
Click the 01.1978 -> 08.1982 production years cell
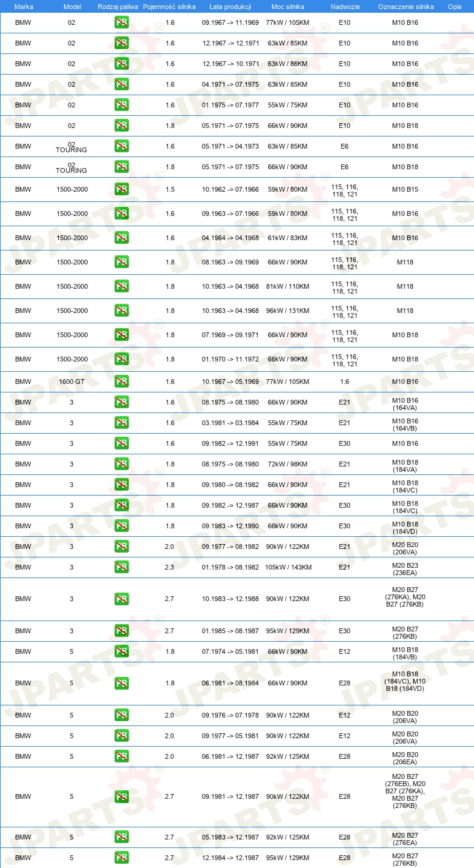pyautogui.click(x=230, y=567)
